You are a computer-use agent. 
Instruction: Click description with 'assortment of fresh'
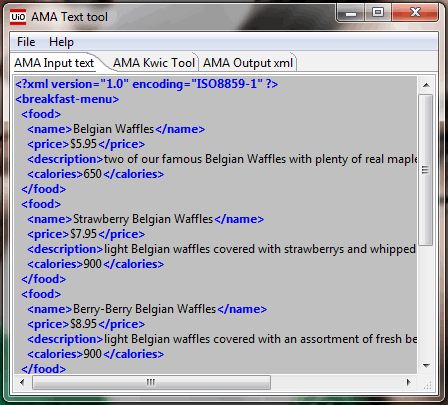tap(260, 339)
